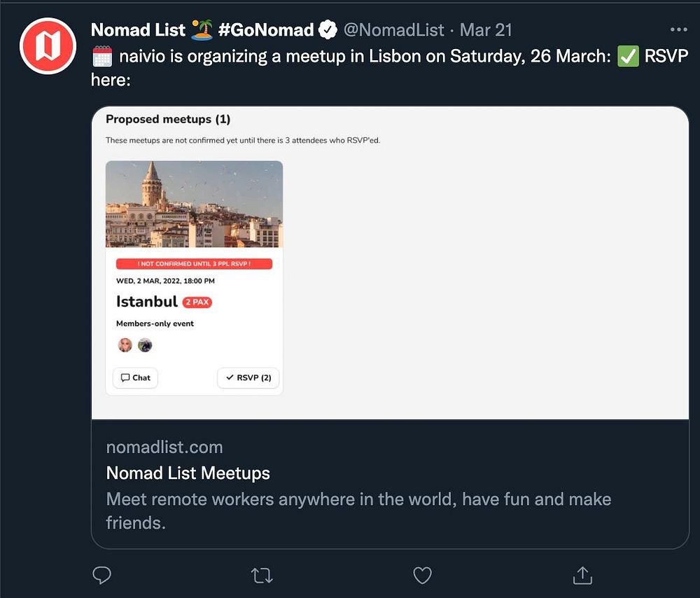Click the #GoNomad hashtag in the name
The width and height of the screenshot is (700, 598).
point(265,30)
